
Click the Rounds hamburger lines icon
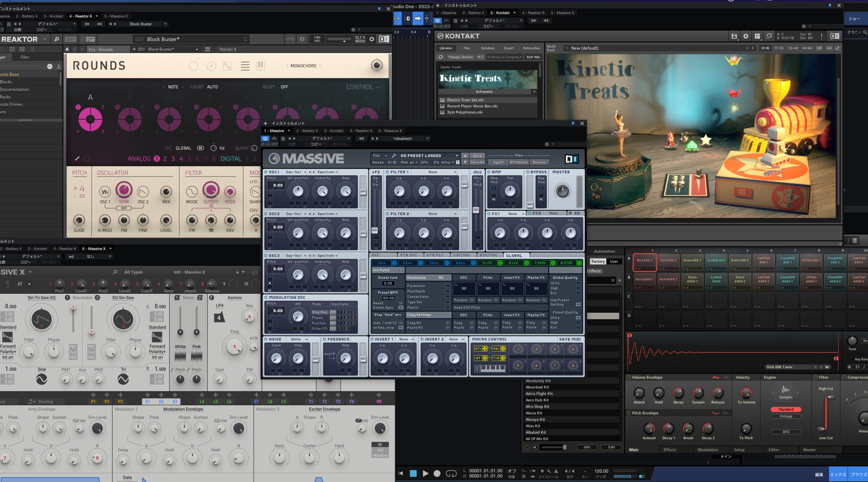pyautogui.click(x=245, y=66)
